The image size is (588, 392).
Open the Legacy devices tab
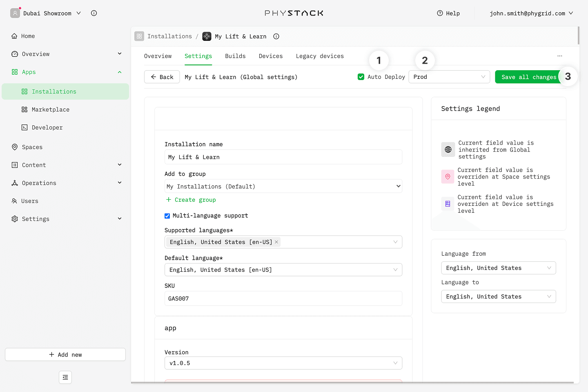click(320, 56)
